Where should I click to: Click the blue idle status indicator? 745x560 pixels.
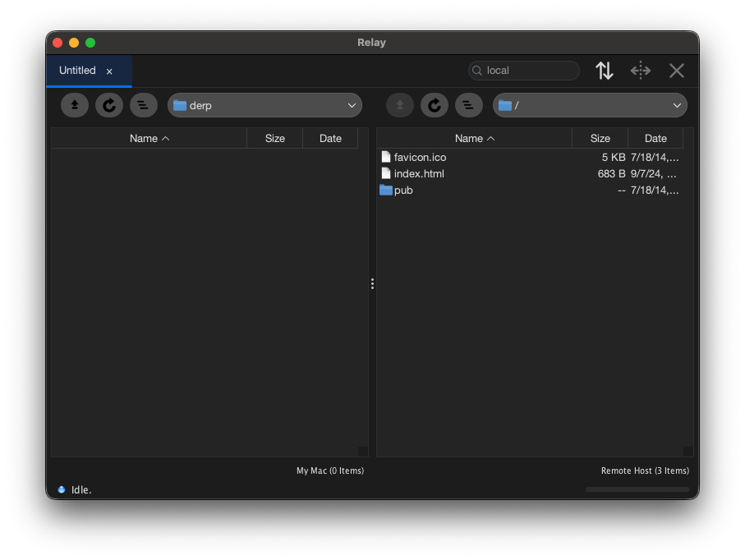click(x=62, y=489)
